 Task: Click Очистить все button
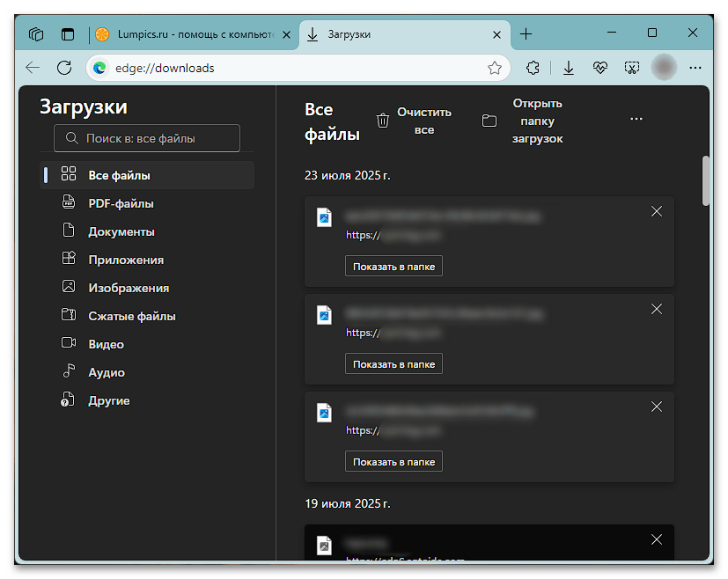point(414,121)
